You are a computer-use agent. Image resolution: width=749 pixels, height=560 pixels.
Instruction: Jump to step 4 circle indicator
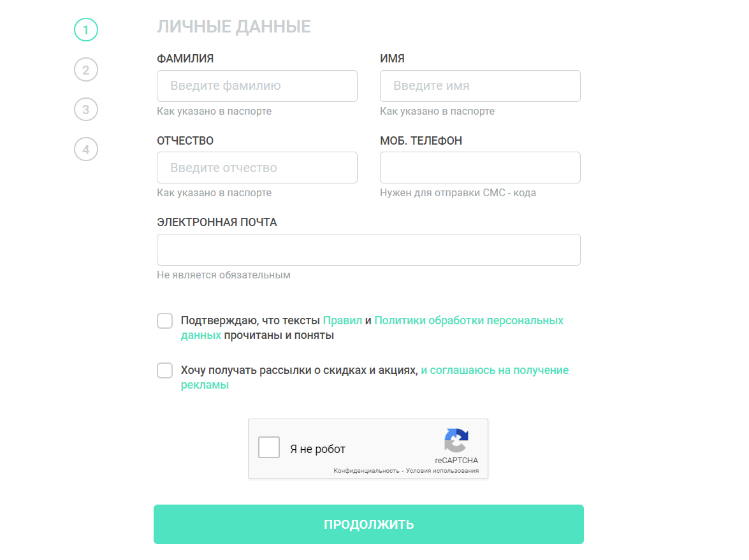tap(86, 150)
